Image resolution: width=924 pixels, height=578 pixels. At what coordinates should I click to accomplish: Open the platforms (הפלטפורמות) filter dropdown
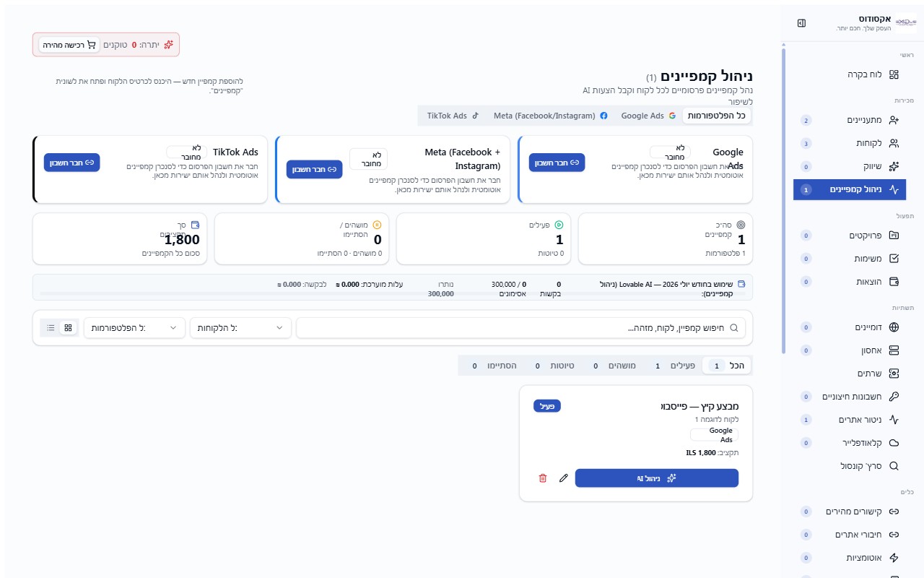[x=134, y=328]
